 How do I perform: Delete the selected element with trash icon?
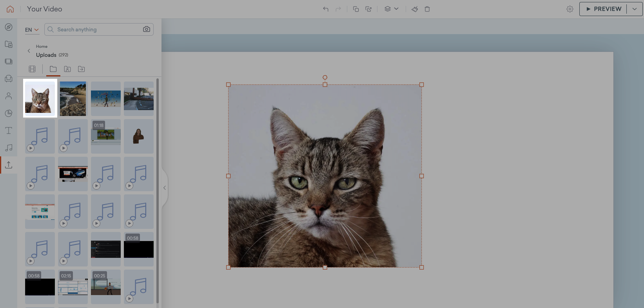pyautogui.click(x=427, y=9)
